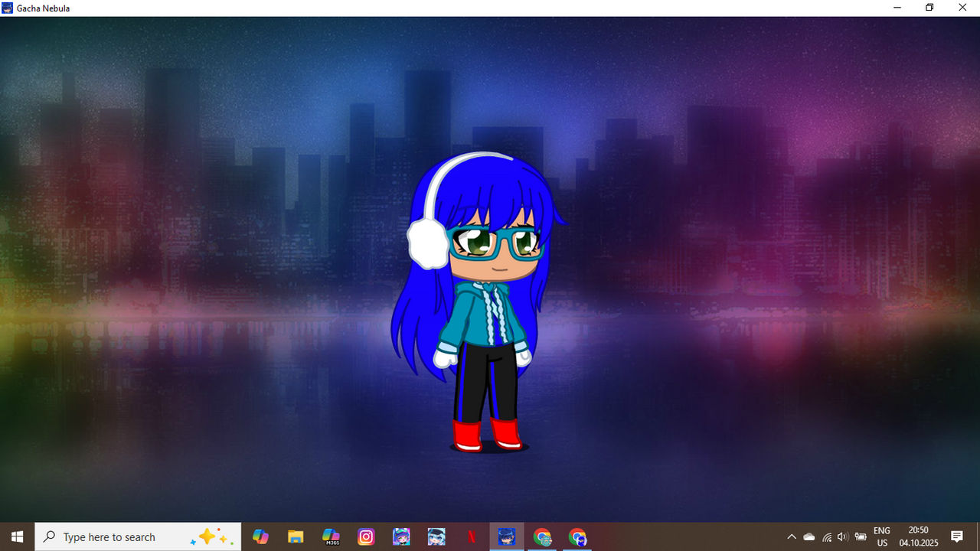Open the purple-haired Gacha character app
The width and height of the screenshot is (980, 551).
click(401, 536)
